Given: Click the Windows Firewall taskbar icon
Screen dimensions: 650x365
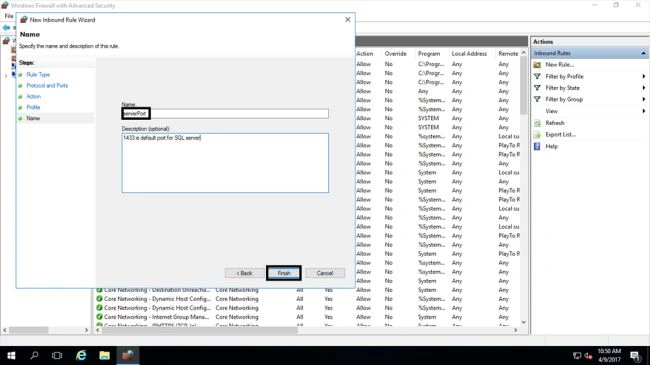Looking at the screenshot, I should coord(128,355).
